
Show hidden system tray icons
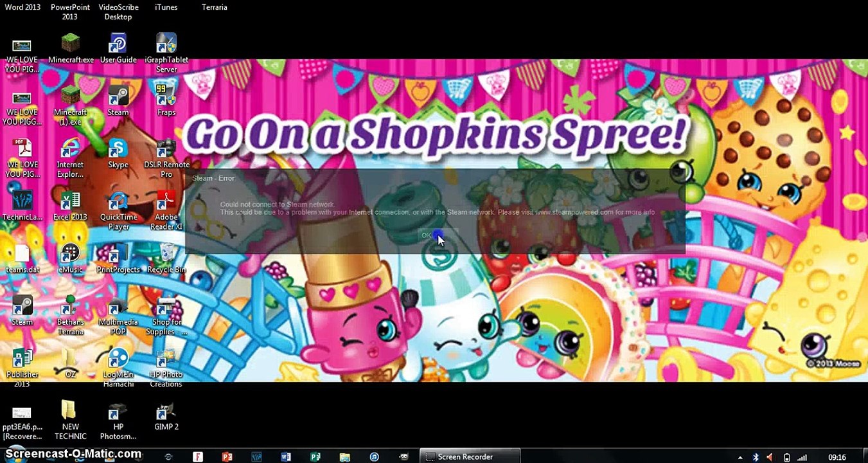point(741,458)
